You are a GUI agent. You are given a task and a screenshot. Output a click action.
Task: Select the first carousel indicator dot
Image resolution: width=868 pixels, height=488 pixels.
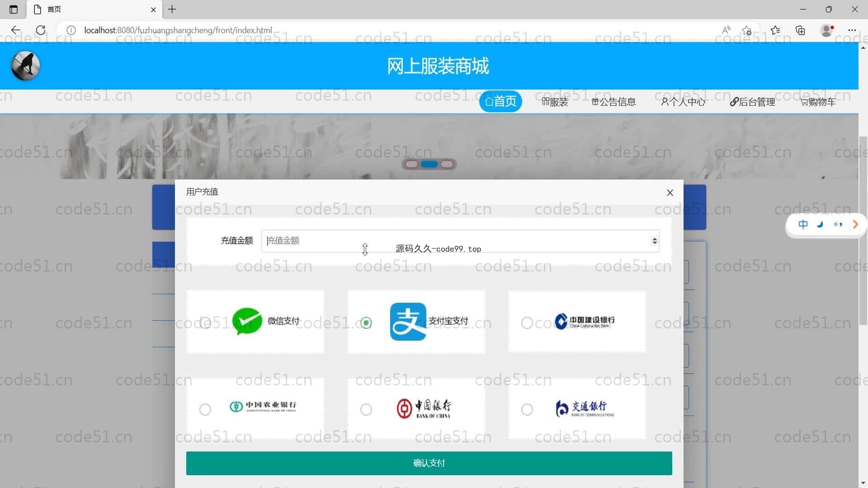[x=411, y=164]
